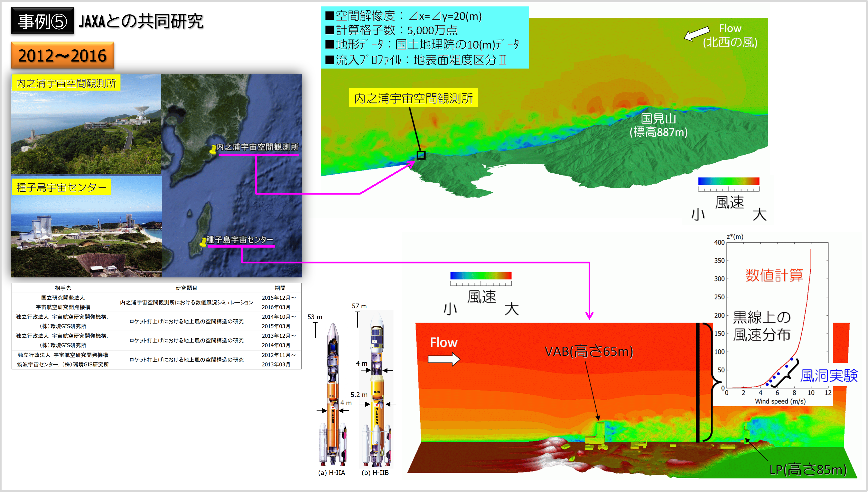
Task: Select the heading "JAXAとの共同研究"
Action: click(141, 21)
